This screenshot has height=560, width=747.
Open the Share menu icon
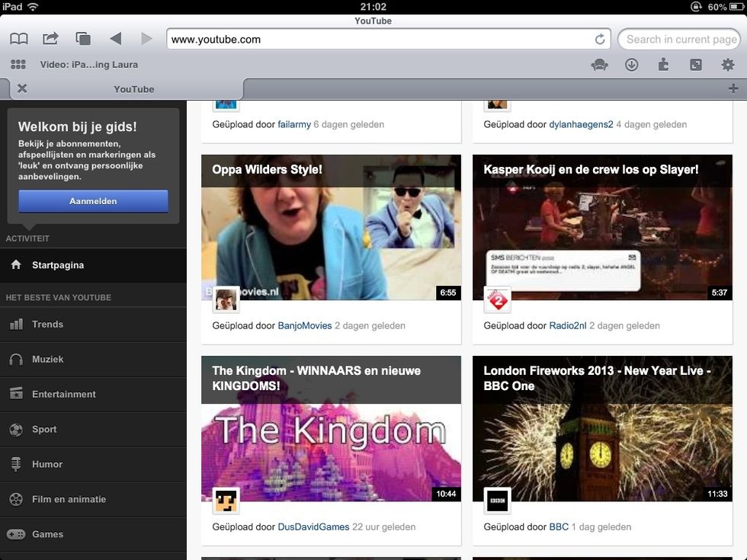pos(50,39)
